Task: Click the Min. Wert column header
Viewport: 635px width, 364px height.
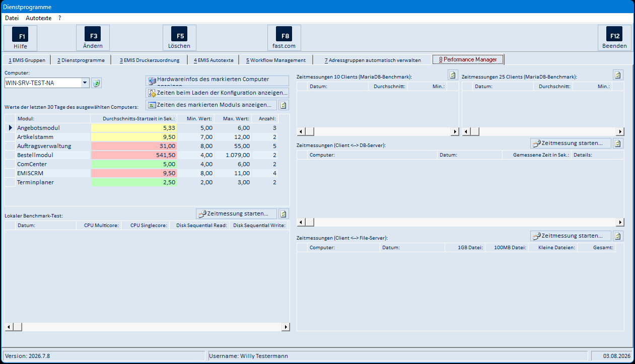Action: click(196, 119)
